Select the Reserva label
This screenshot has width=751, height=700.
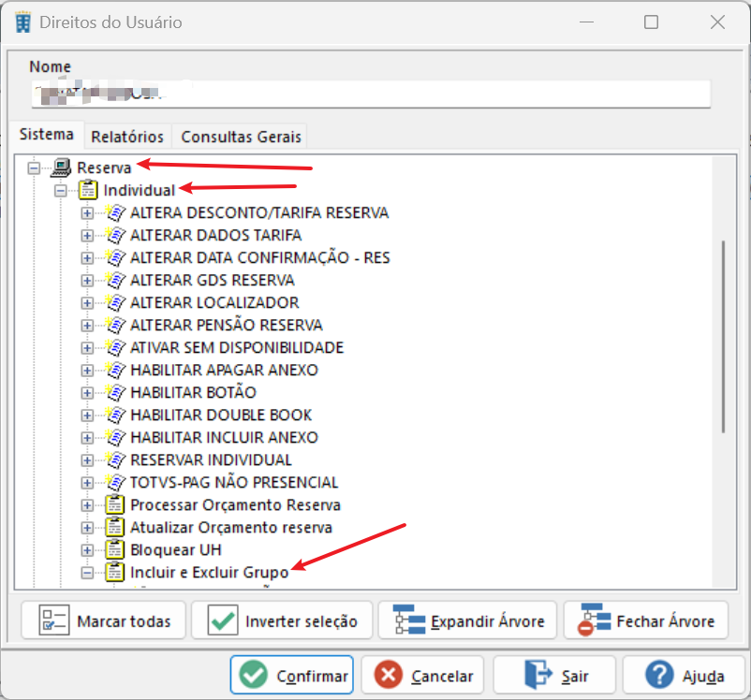click(x=104, y=168)
